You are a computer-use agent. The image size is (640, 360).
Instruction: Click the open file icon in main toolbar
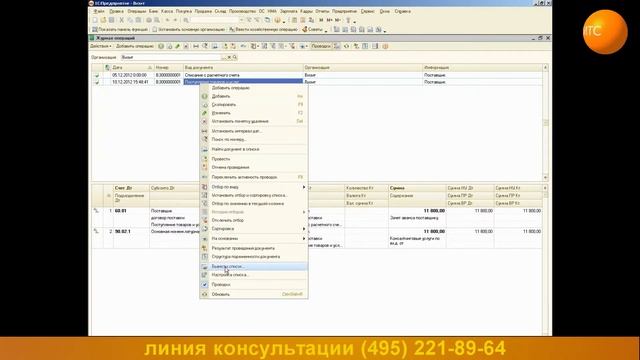point(103,20)
